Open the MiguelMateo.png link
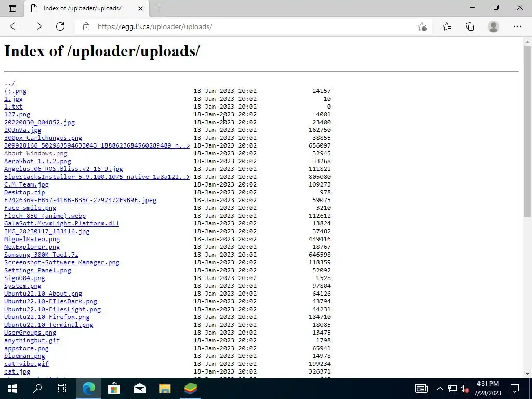The width and height of the screenshot is (532, 399). [x=32, y=239]
